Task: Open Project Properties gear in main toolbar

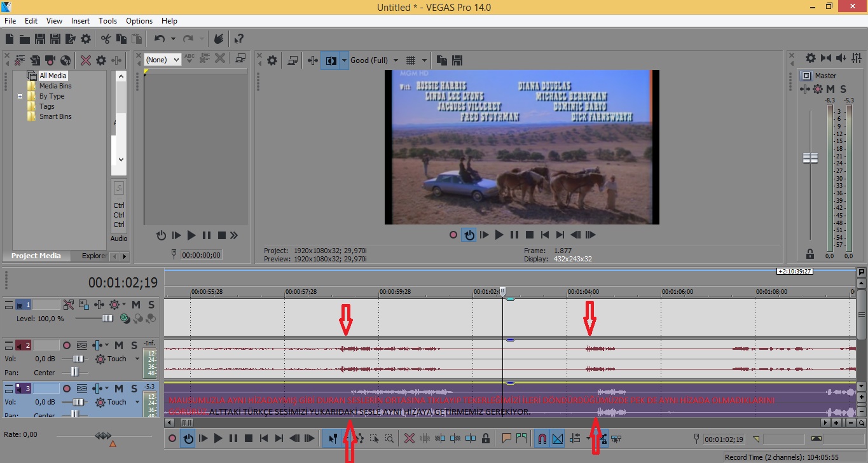Action: (85, 39)
